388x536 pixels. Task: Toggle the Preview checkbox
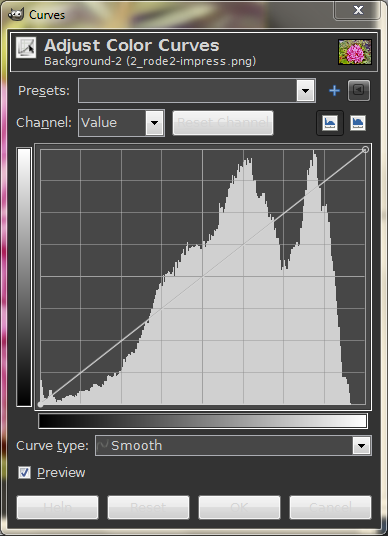pos(24,473)
